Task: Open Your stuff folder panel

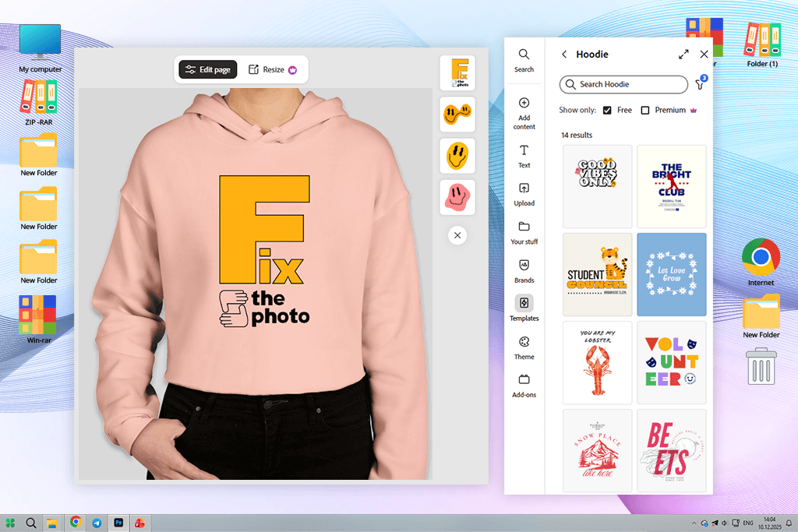Action: (x=524, y=233)
